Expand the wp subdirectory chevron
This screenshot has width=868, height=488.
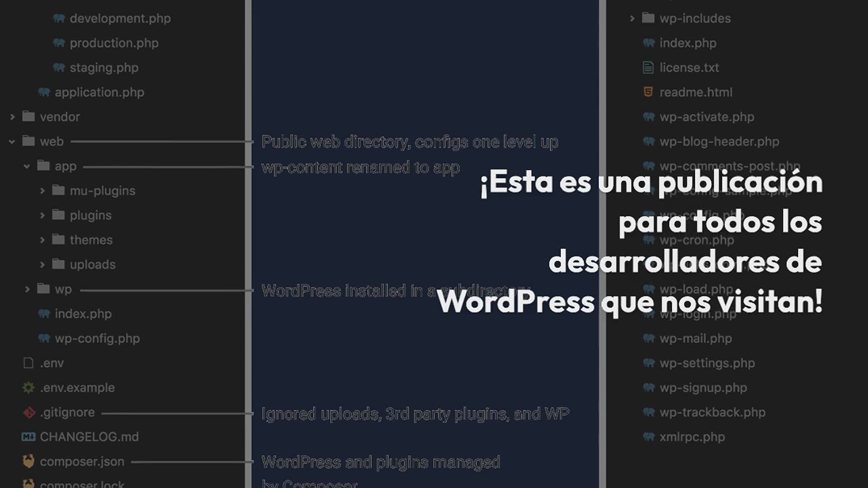[x=27, y=289]
